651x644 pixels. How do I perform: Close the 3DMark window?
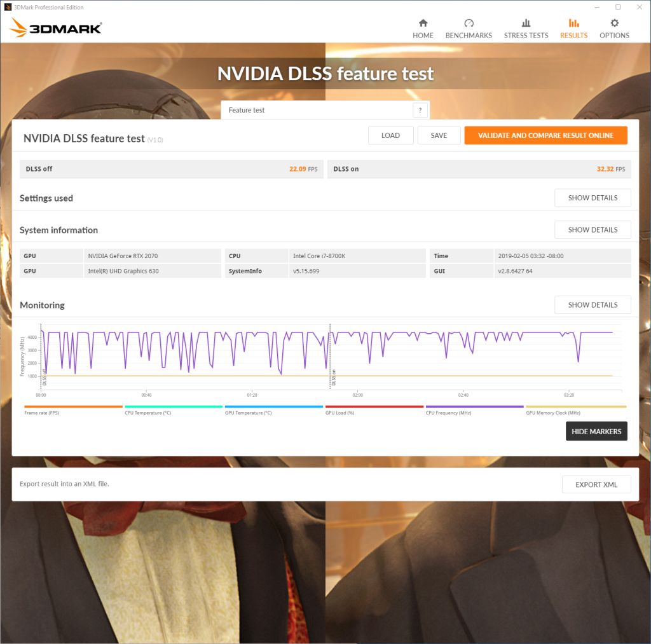pos(640,7)
